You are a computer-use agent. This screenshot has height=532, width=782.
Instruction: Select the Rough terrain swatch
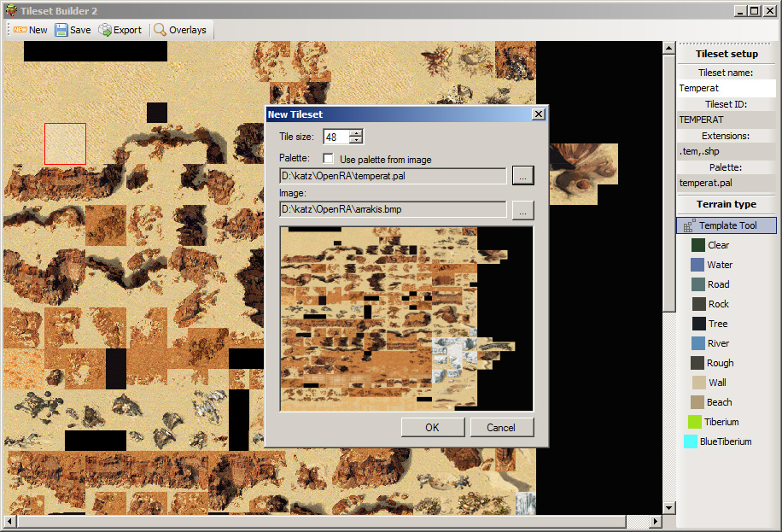697,363
